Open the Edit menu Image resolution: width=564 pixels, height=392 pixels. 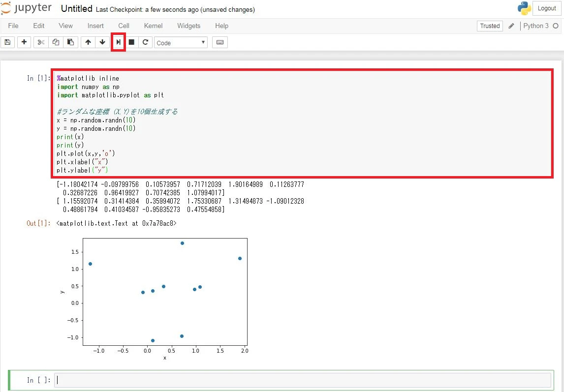39,26
